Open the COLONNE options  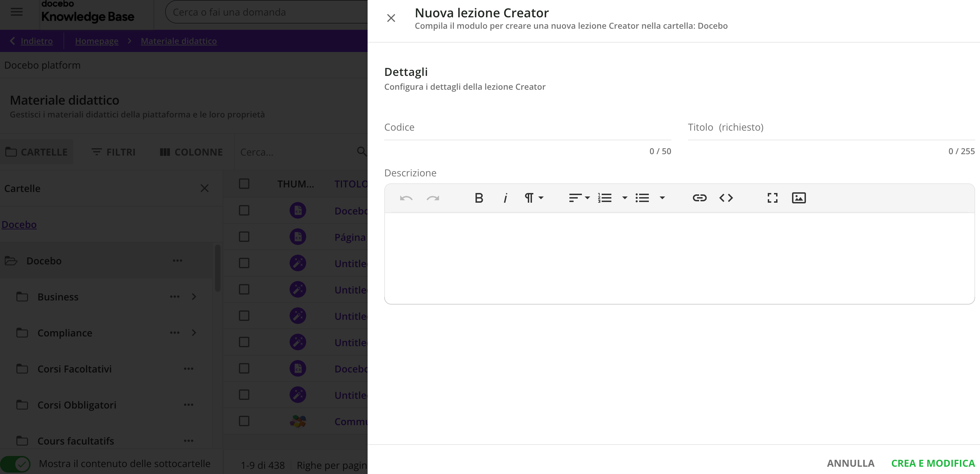(191, 152)
